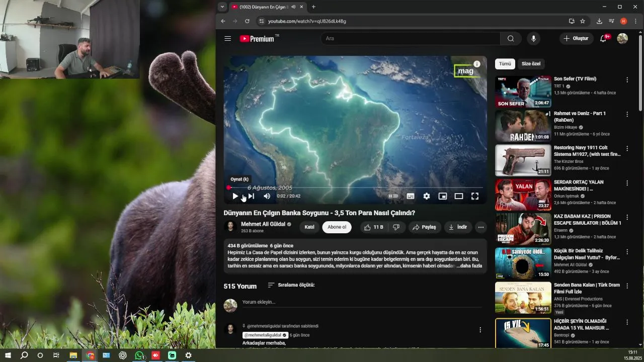Select the Tümü filter chip
Viewport: 644px width, 362px height.
(x=505, y=64)
